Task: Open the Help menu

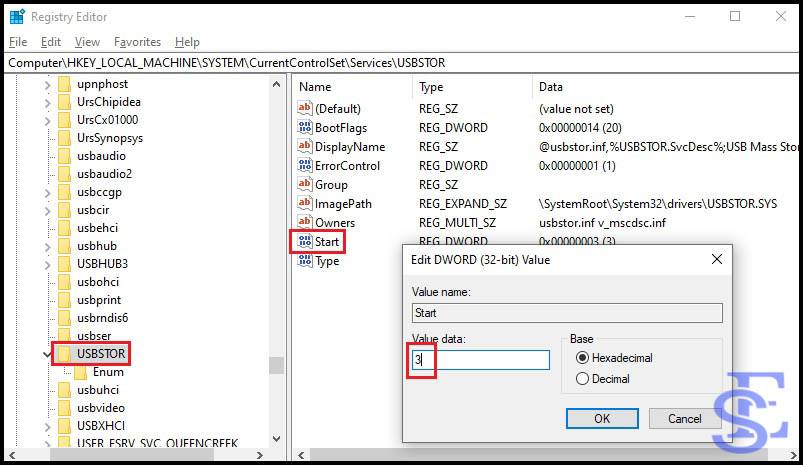Action: click(187, 42)
